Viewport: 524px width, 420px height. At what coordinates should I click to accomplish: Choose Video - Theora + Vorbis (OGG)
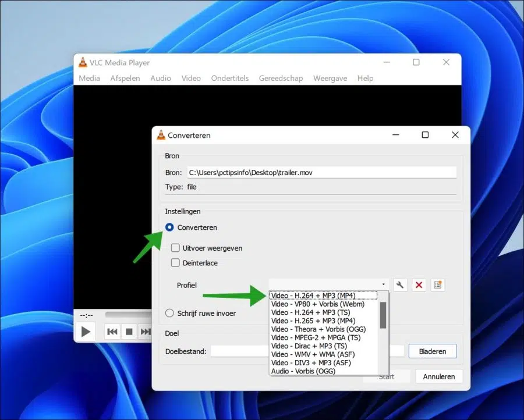pyautogui.click(x=324, y=329)
